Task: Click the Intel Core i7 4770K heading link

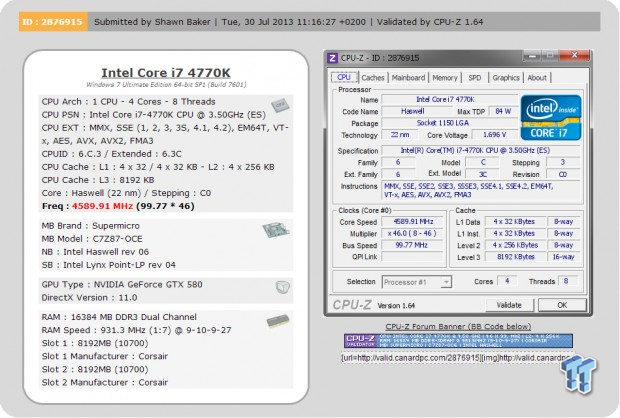Action: point(166,73)
